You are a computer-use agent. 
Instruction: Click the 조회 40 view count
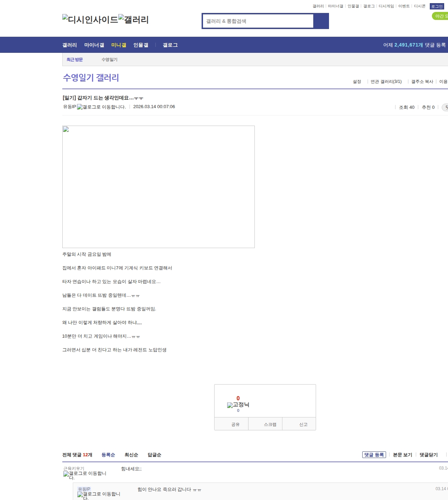407,107
